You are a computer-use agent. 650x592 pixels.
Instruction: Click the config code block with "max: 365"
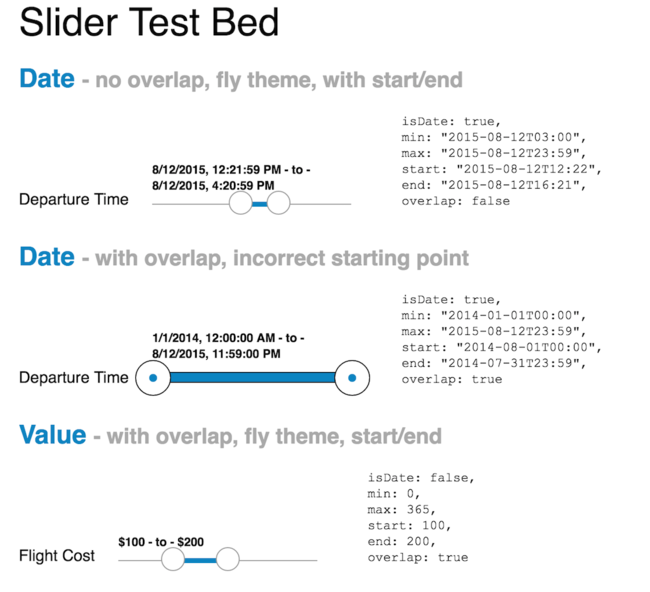click(x=417, y=517)
